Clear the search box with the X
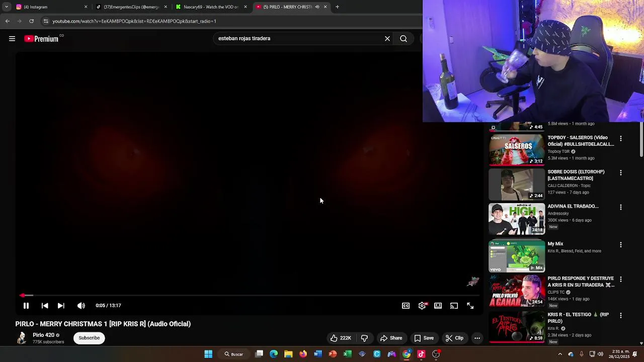 [387, 39]
